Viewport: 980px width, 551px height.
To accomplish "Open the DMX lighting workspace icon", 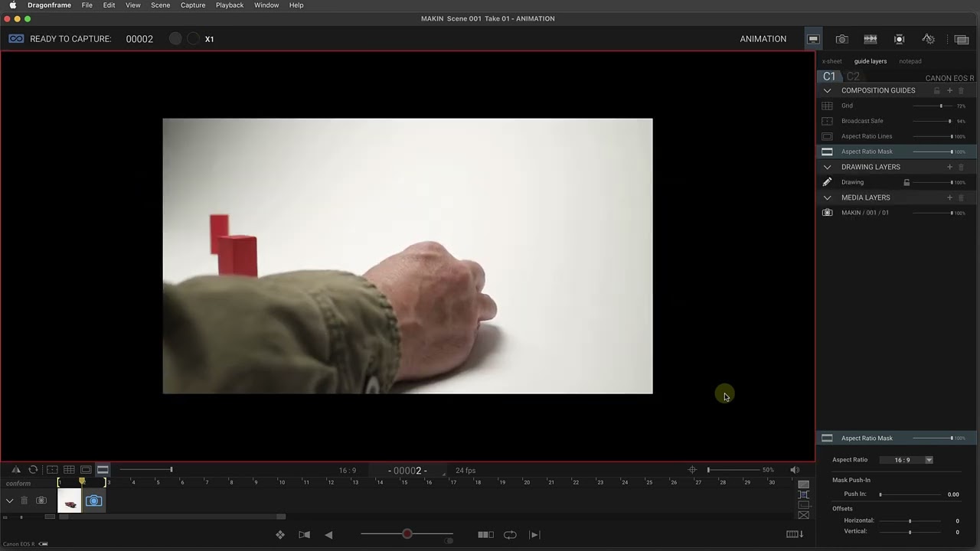I will pyautogui.click(x=899, y=39).
